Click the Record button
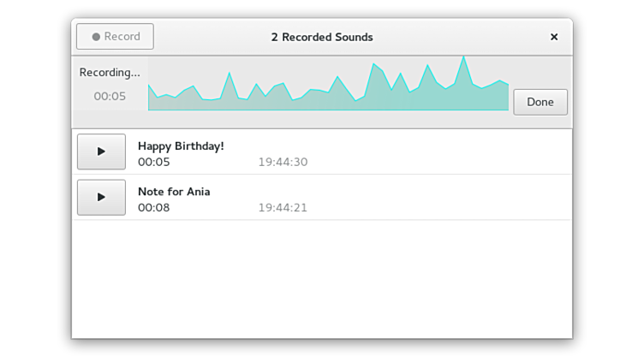644x362 pixels. click(x=115, y=37)
